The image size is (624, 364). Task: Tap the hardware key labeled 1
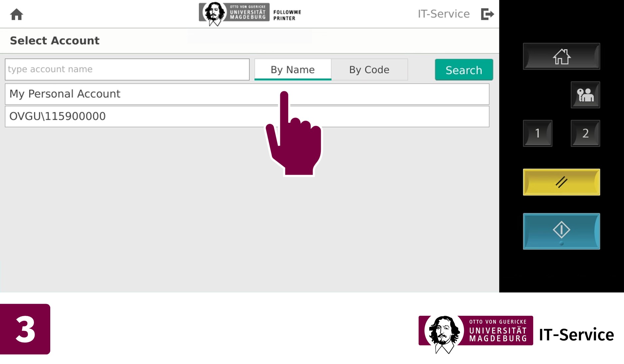pyautogui.click(x=537, y=133)
